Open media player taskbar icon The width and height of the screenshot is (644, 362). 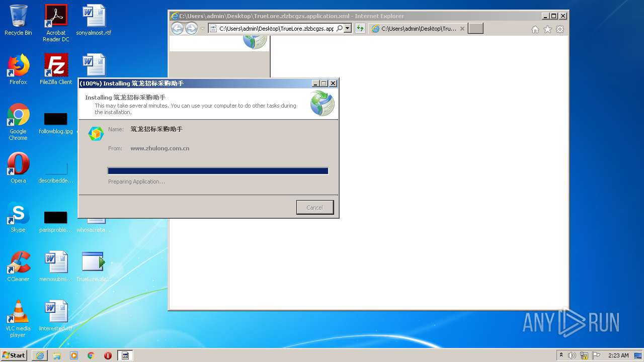(x=74, y=355)
